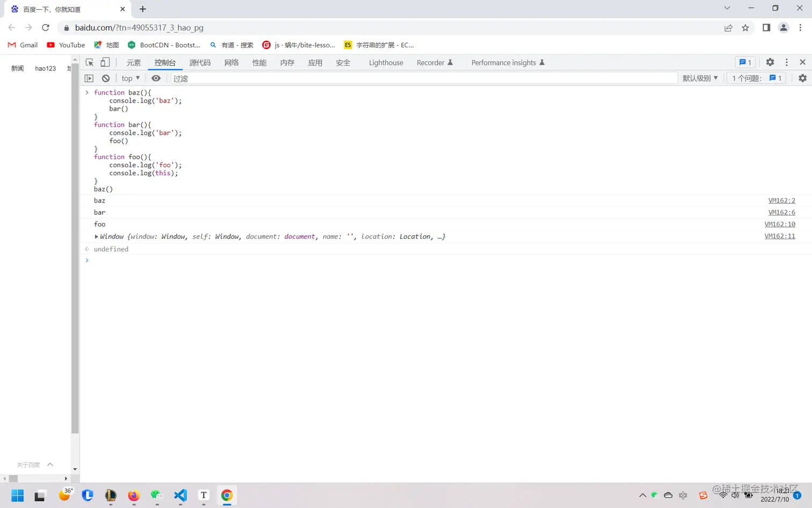Viewport: 812px width, 508px height.
Task: Switch to the Recorder tab
Action: [435, 63]
